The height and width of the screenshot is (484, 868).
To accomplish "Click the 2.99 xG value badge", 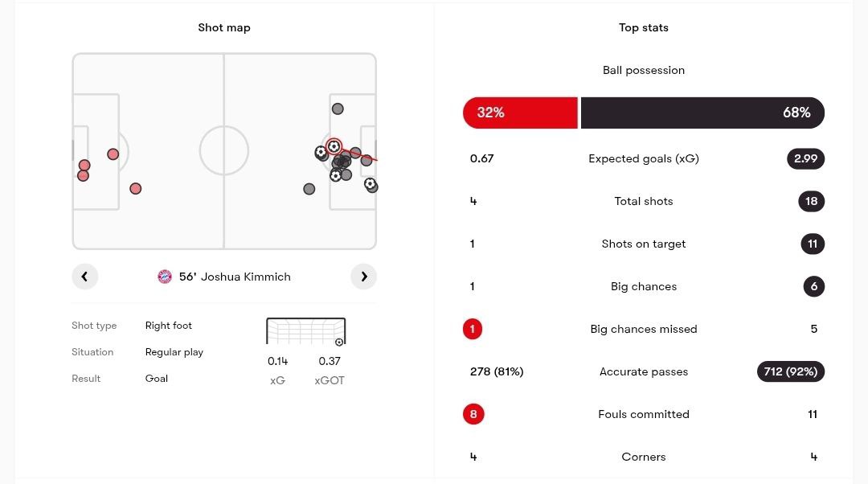I will click(805, 159).
